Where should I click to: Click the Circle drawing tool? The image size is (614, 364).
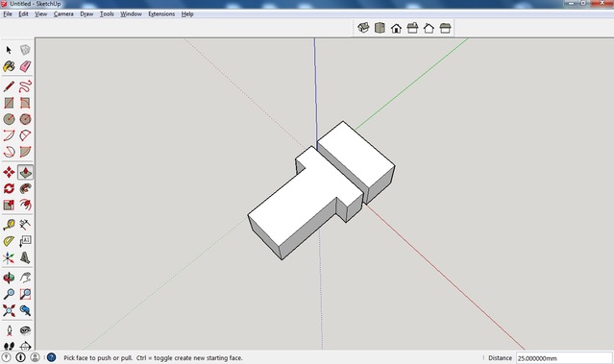coord(9,119)
